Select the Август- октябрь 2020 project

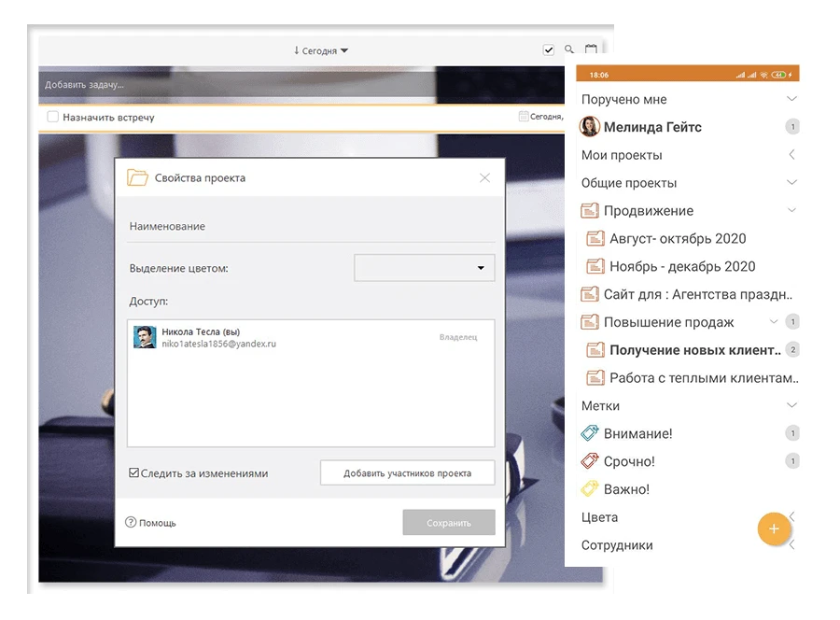tap(677, 239)
